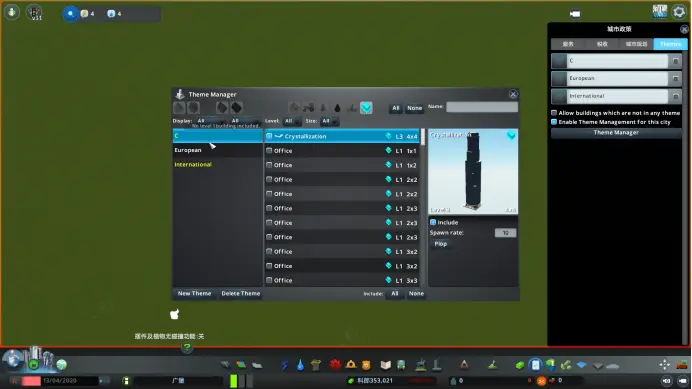Click Include All at list bottom
This screenshot has height=389, width=692.
coord(395,294)
